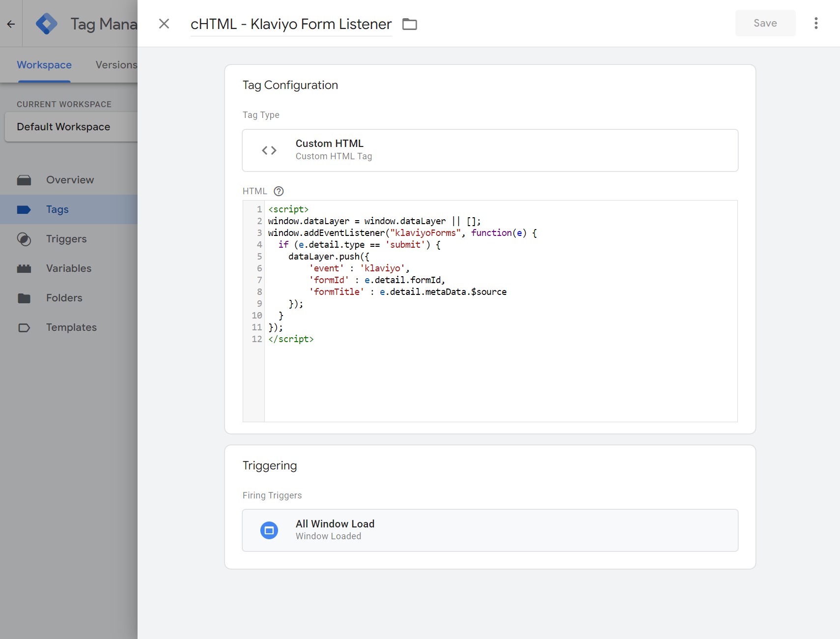Screen dimensions: 840x639
Task: Click the Templates outline icon
Action: [24, 328]
